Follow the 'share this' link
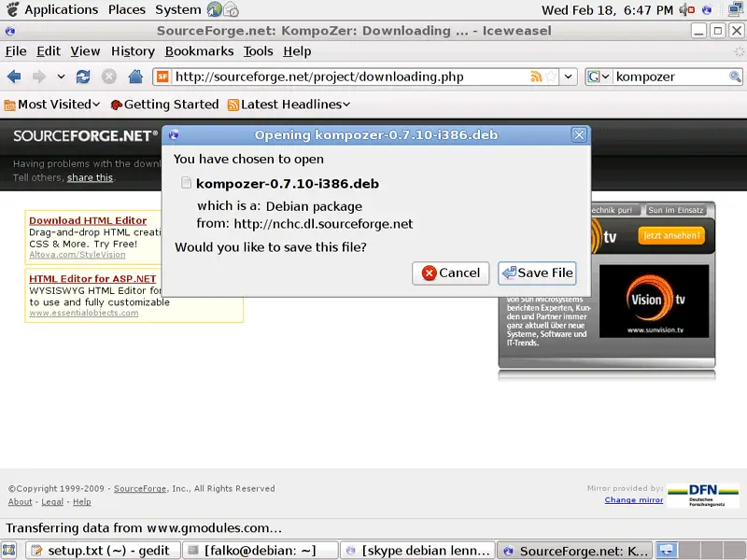This screenshot has width=747, height=560. 90,177
